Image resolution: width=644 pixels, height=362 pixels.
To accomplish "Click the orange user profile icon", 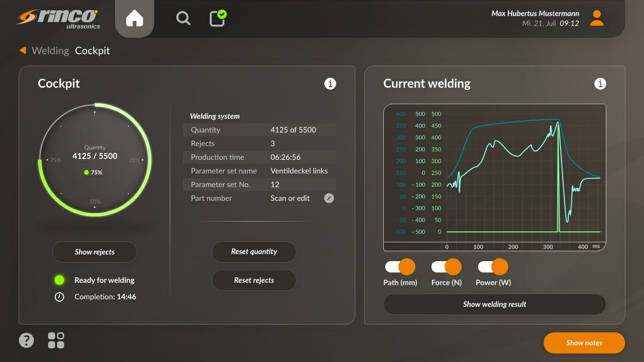I will pos(597,18).
